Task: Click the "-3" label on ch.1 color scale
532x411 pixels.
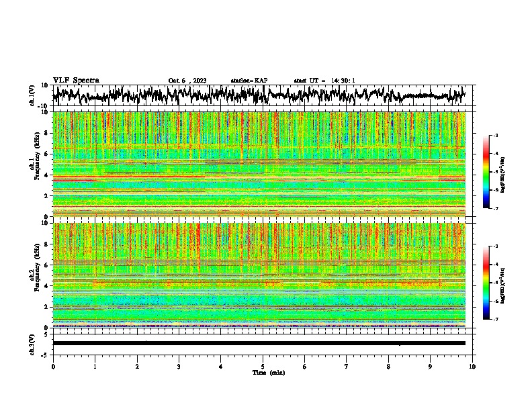Action: pyautogui.click(x=496, y=135)
